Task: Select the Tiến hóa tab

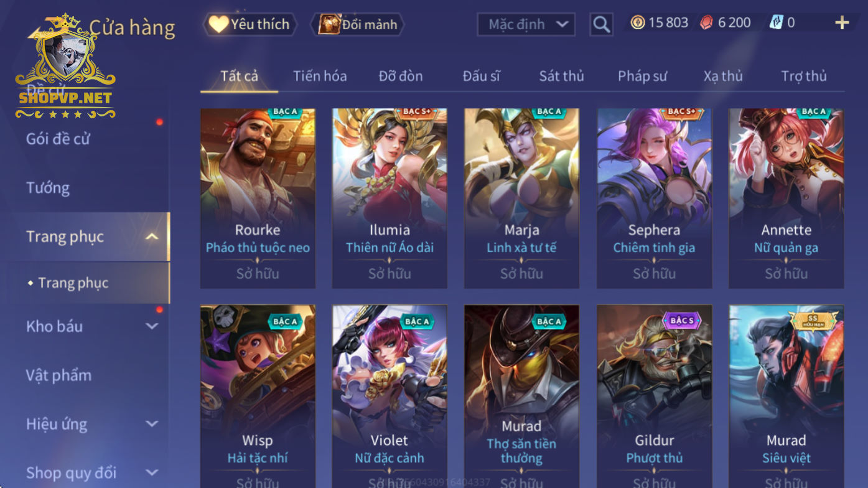Action: [x=320, y=76]
